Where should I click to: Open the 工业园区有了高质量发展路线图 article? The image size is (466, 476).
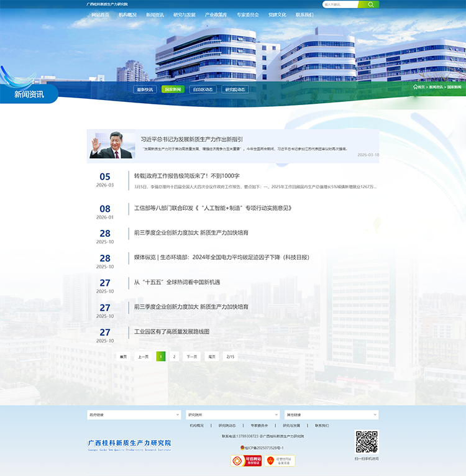point(171,331)
